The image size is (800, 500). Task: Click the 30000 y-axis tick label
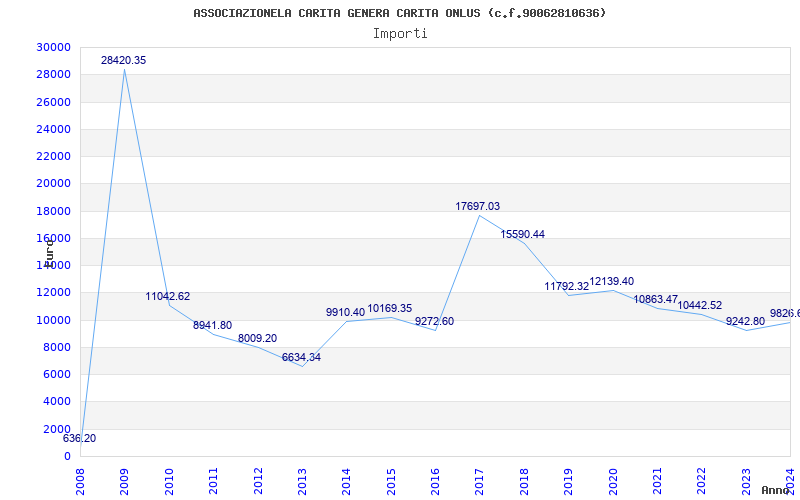coord(53,47)
